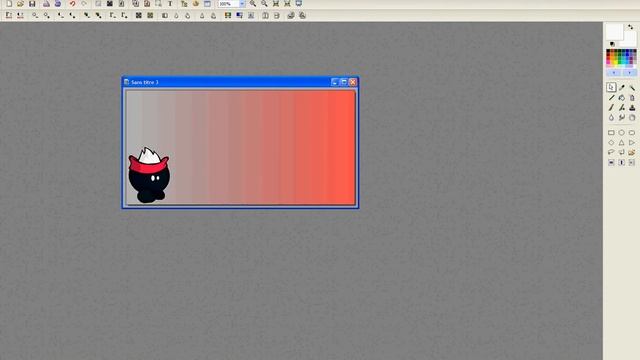
Task: Choose the Ellipse selection shape
Action: 622,133
